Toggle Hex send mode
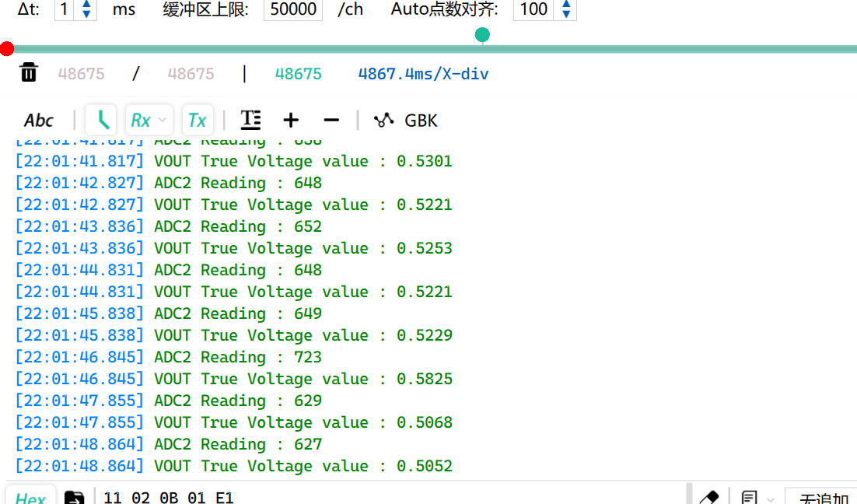The height and width of the screenshot is (504, 857). tap(30, 498)
